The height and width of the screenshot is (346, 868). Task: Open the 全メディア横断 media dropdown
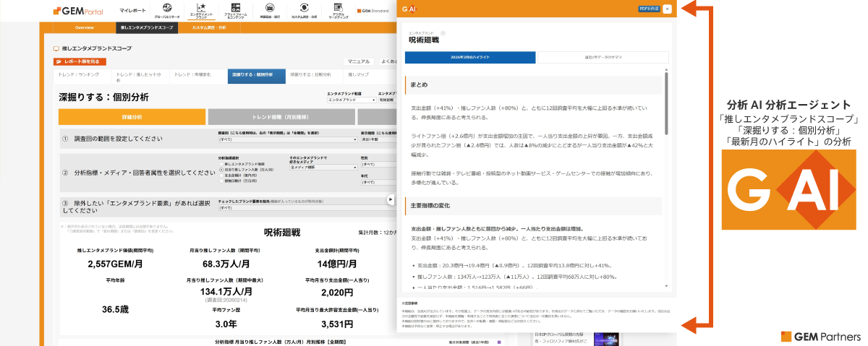click(323, 167)
